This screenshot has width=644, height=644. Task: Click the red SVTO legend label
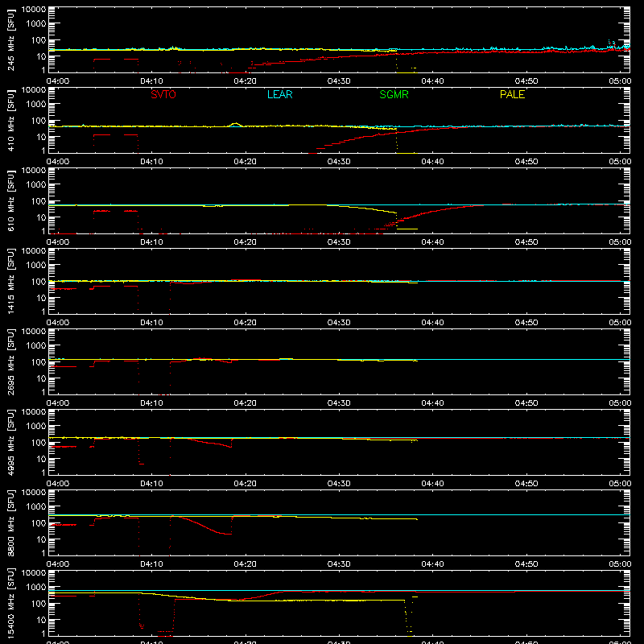(x=163, y=94)
